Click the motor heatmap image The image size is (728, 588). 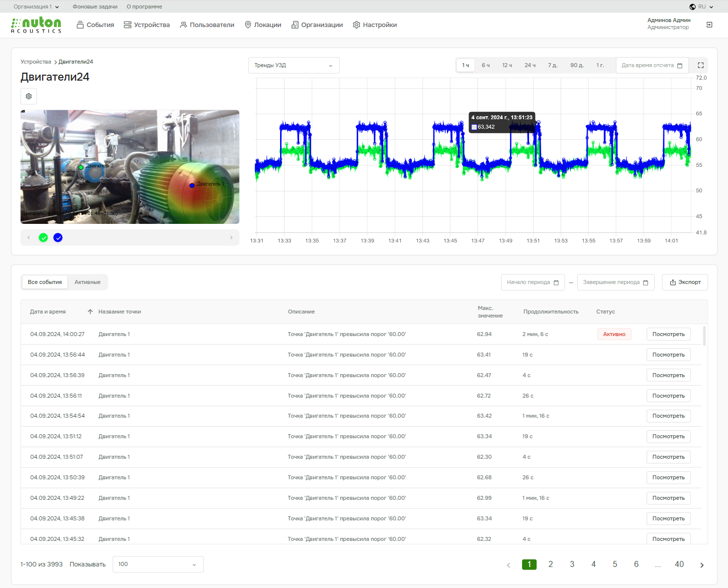(130, 167)
